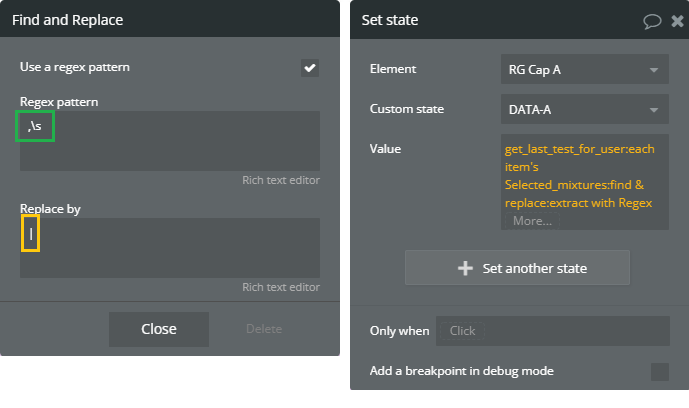The height and width of the screenshot is (408, 689).
Task: Expand the Custom state dropdown DATA-A
Action: [584, 109]
